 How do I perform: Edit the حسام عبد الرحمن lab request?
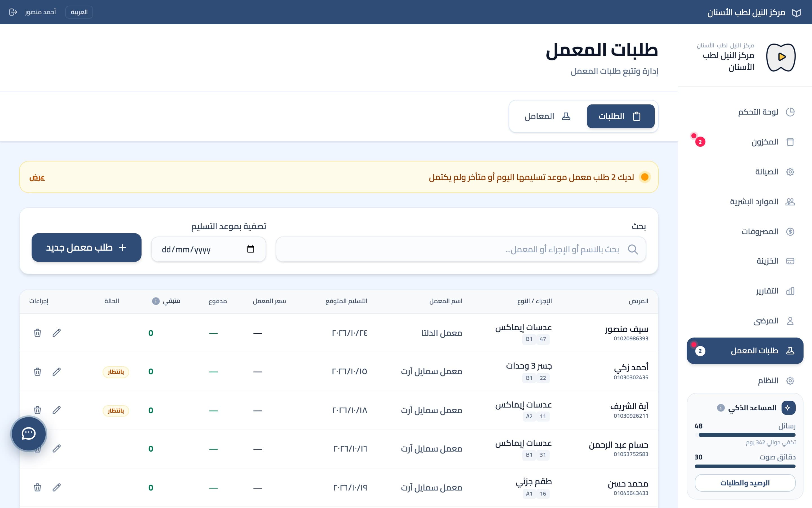pos(57,448)
